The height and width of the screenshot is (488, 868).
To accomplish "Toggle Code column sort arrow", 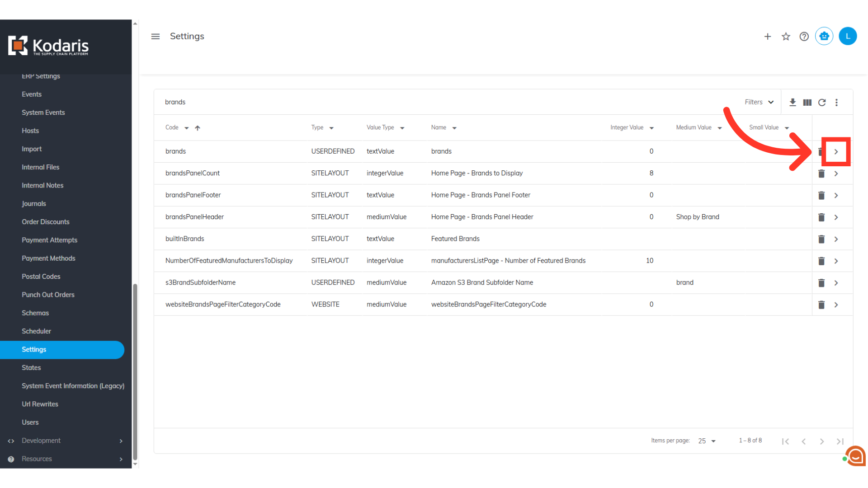I will (x=198, y=128).
